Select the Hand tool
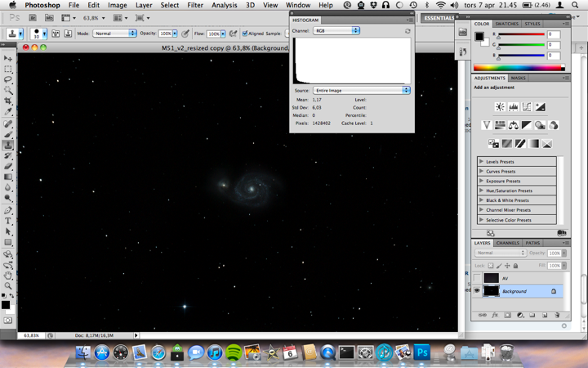The width and height of the screenshot is (588, 368). [x=8, y=276]
